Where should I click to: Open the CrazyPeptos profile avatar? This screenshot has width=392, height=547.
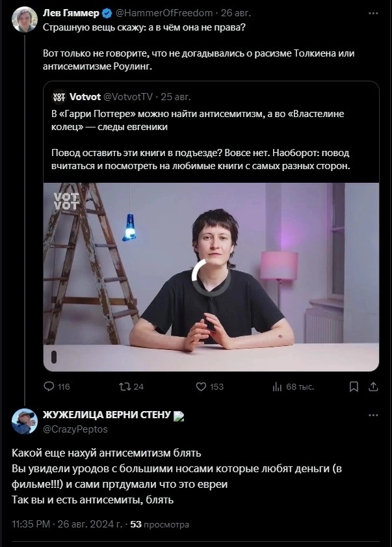click(25, 421)
